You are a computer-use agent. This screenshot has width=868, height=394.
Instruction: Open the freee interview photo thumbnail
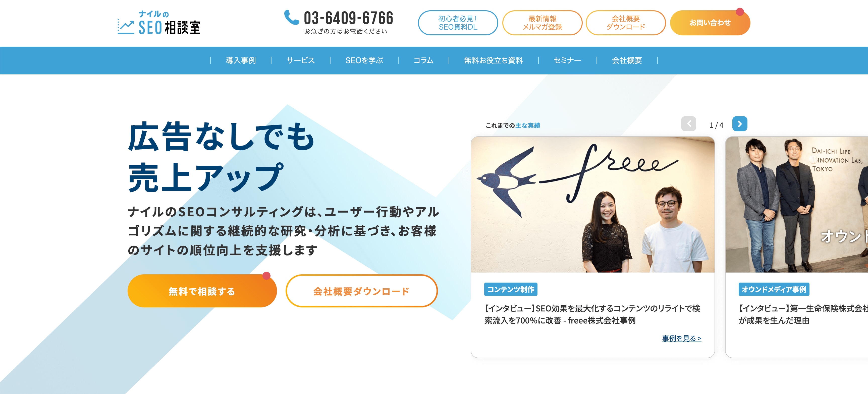click(x=593, y=205)
